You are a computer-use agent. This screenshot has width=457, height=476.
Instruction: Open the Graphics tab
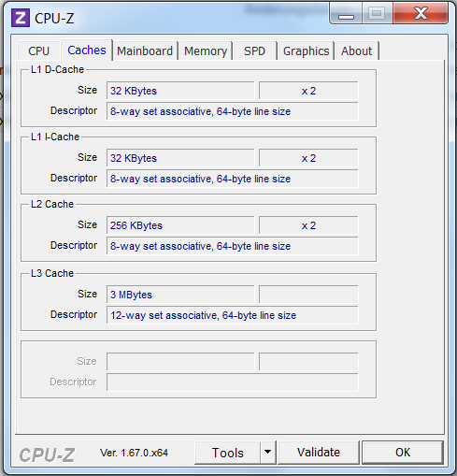pyautogui.click(x=306, y=50)
